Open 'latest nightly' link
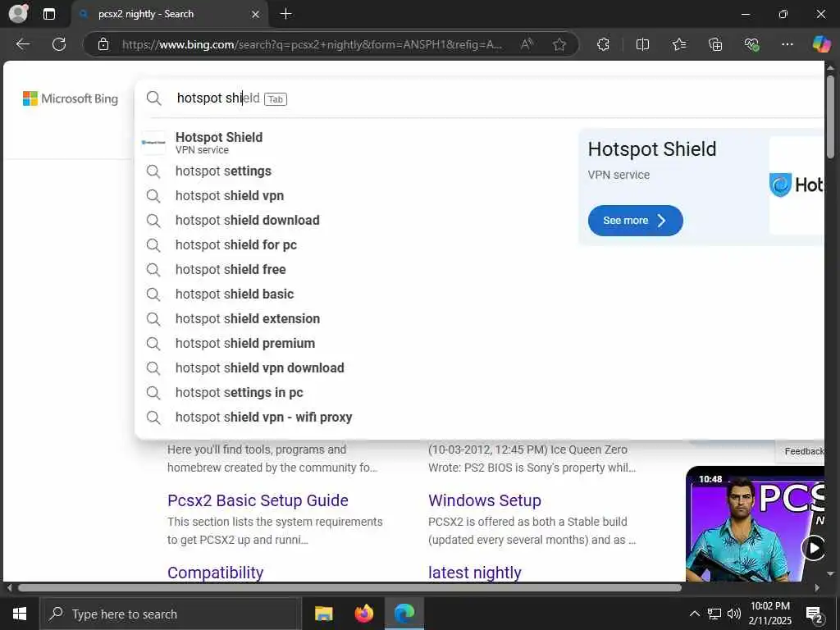Viewport: 840px width, 630px height. tap(475, 573)
